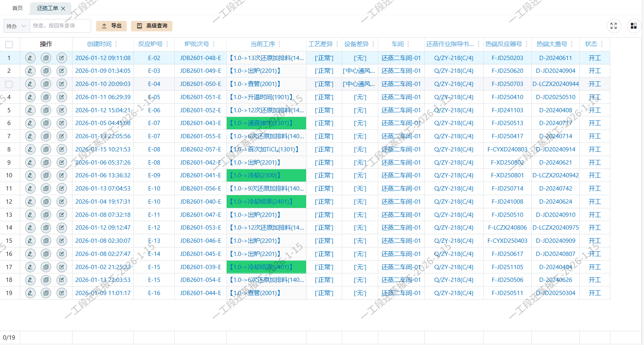Select the 还蒸工单 tab

47,8
